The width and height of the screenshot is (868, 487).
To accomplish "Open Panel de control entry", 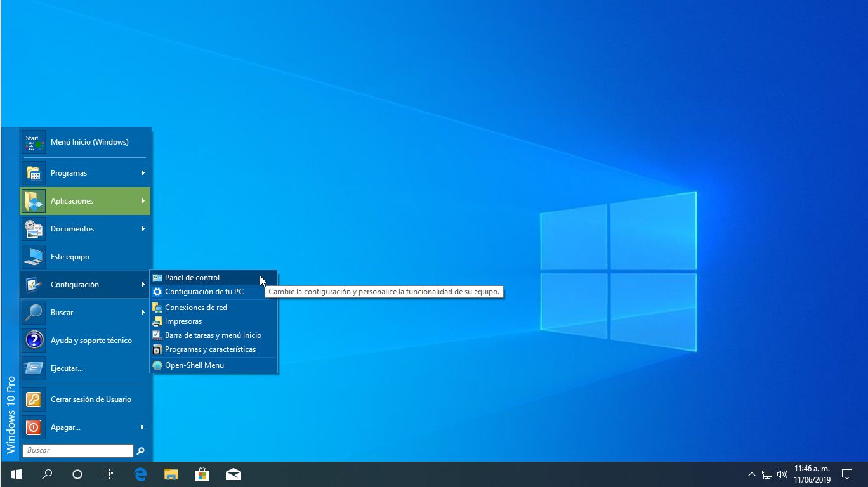I will [214, 278].
